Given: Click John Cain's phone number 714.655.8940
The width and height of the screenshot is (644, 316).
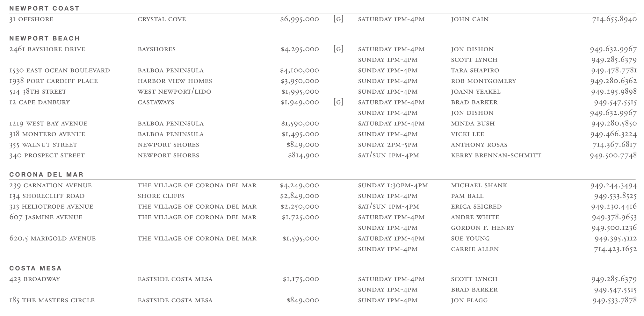Looking at the screenshot, I should coord(614,19).
